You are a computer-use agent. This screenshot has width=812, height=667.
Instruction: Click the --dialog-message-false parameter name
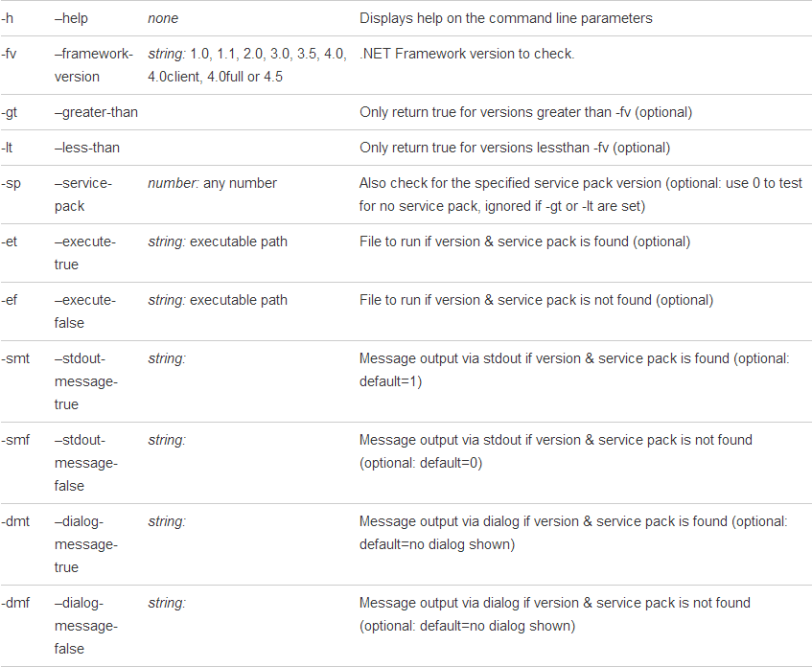click(85, 625)
